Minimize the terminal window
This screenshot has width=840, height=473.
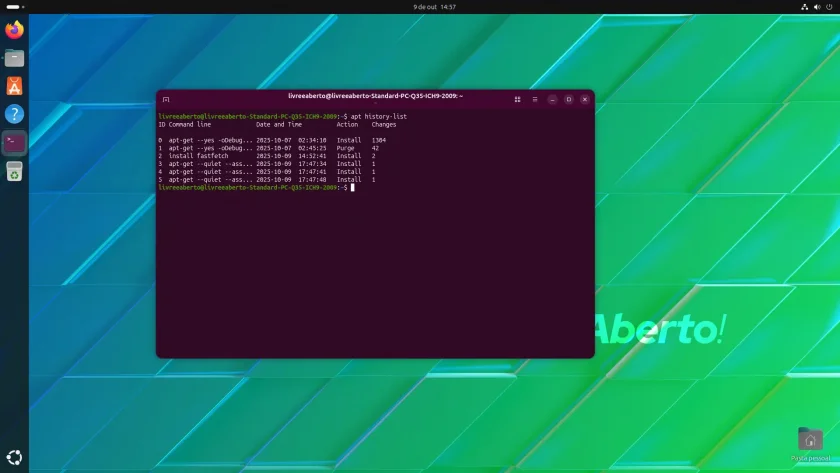pos(552,100)
